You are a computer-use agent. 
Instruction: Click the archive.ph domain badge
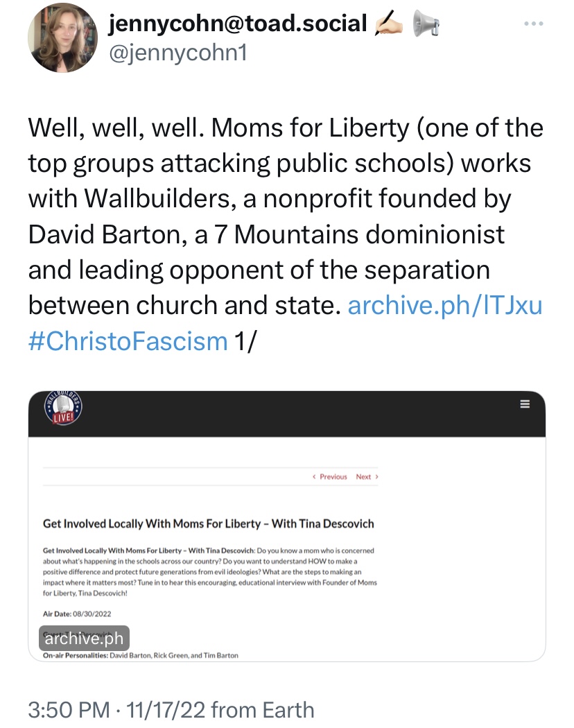(85, 639)
